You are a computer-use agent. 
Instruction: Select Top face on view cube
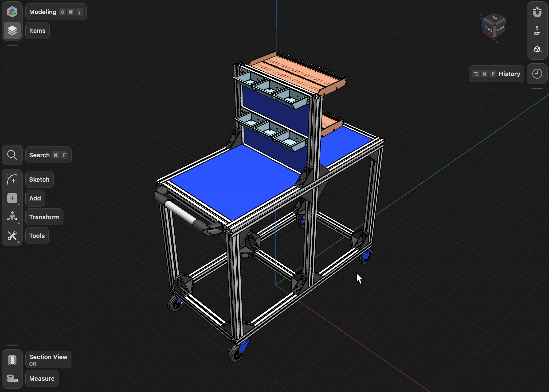[x=494, y=18]
